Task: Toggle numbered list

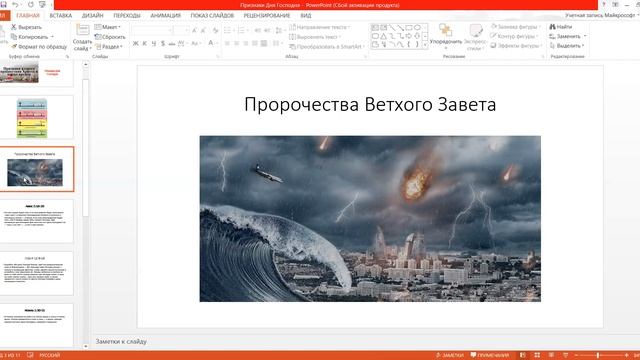Action: coord(242,30)
